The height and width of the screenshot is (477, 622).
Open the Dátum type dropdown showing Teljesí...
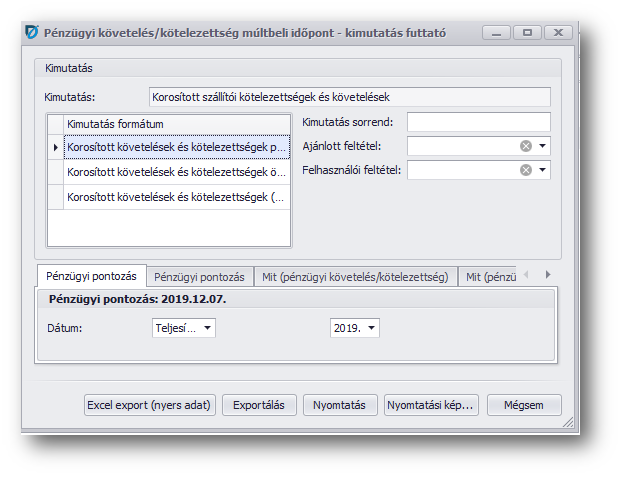(207, 328)
